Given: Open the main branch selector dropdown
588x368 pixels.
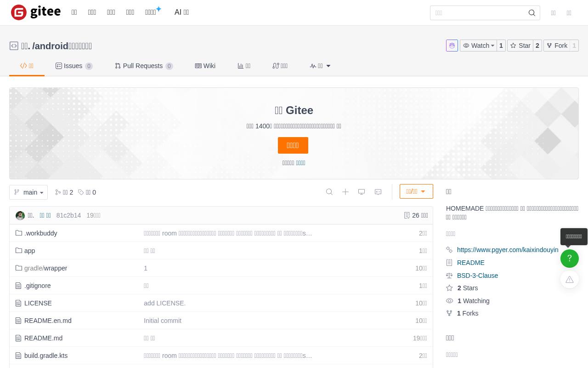Looking at the screenshot, I should point(28,192).
